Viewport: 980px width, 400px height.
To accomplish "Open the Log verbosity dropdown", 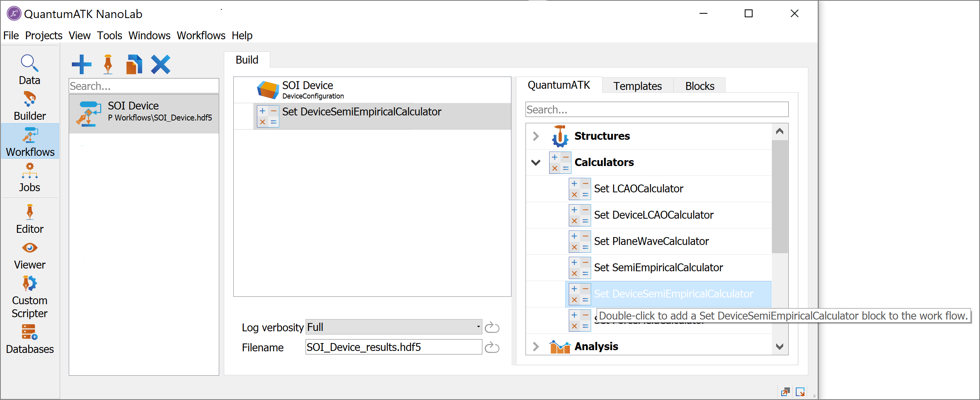I will click(394, 327).
